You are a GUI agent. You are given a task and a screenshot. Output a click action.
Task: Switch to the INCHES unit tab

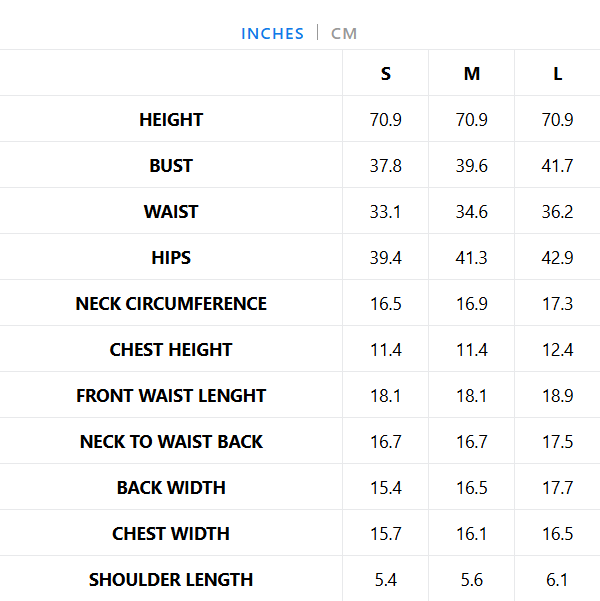pyautogui.click(x=272, y=33)
